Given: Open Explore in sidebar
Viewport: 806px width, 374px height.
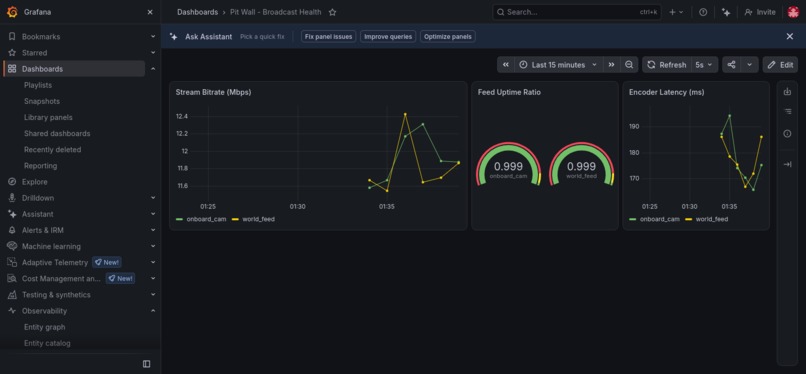Looking at the screenshot, I should [34, 182].
